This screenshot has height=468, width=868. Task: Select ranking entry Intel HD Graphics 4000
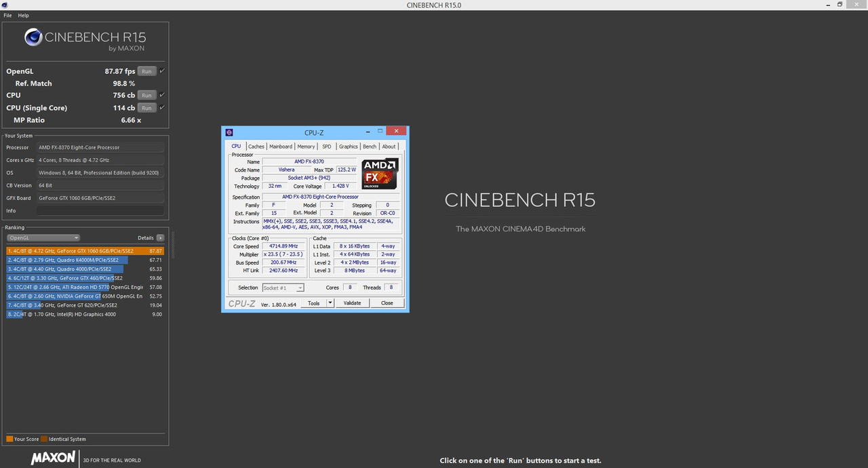pos(85,314)
